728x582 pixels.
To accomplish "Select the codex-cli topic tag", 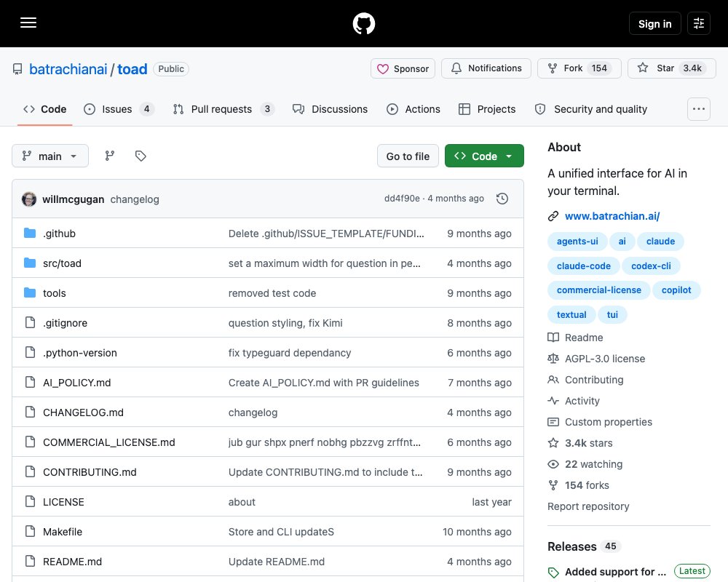I will click(651, 266).
